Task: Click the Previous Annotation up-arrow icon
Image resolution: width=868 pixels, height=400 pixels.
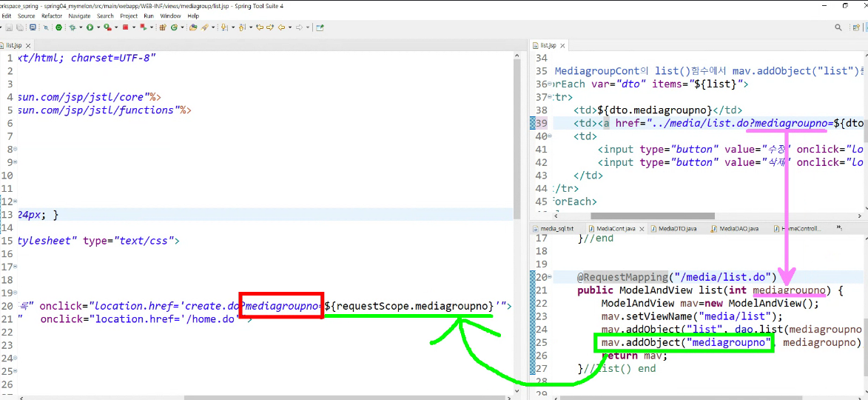Action: [x=242, y=27]
